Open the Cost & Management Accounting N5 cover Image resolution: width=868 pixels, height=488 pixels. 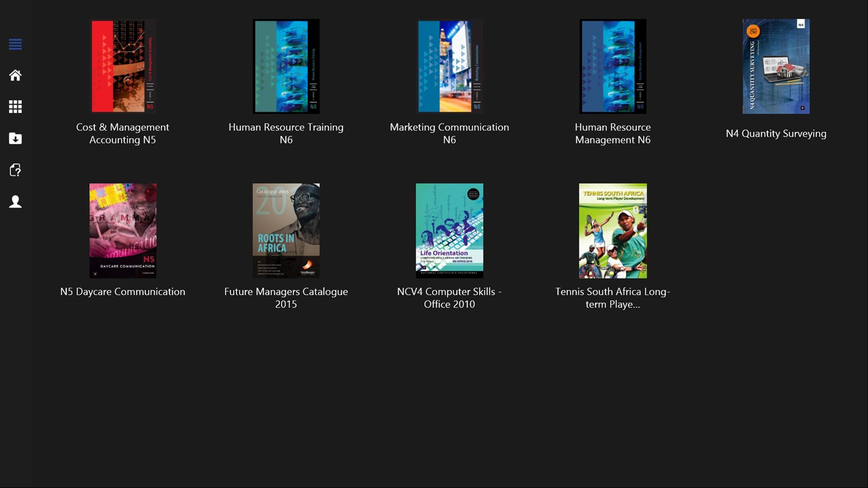point(123,66)
